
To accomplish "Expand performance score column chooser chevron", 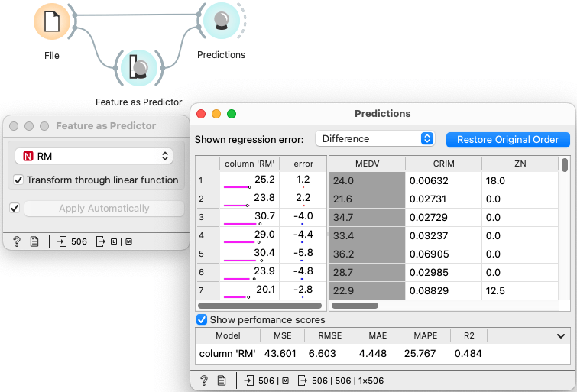I will 562,335.
